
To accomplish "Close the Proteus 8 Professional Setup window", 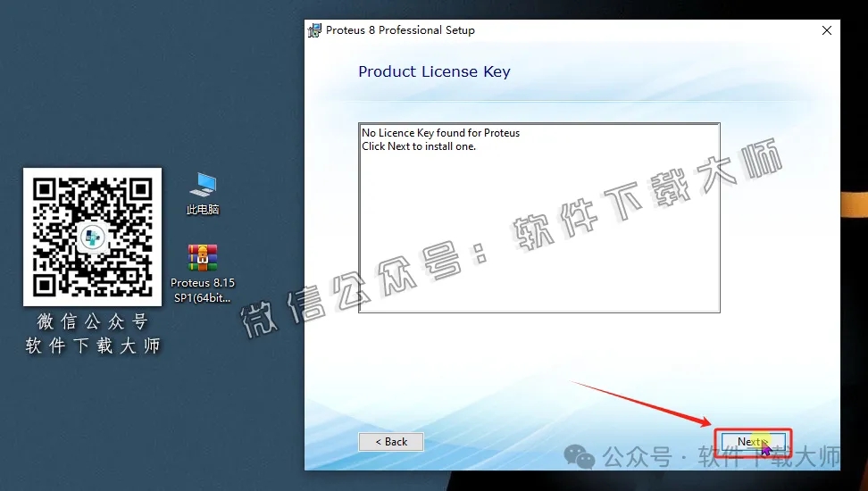I will coord(827,30).
